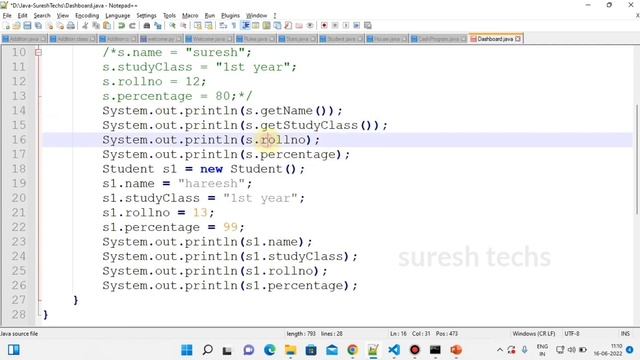Screen dimensions: 640x360
Task: Click the New file toolbar icon
Action: point(6,26)
